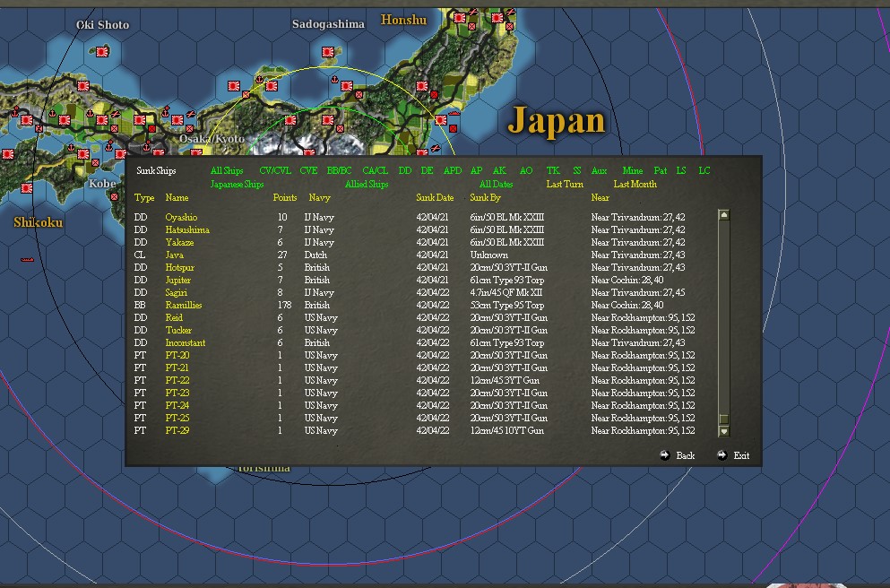Select the red ship icon south of Shikoku
Viewport: 890px width, 588px height.
[x=27, y=259]
